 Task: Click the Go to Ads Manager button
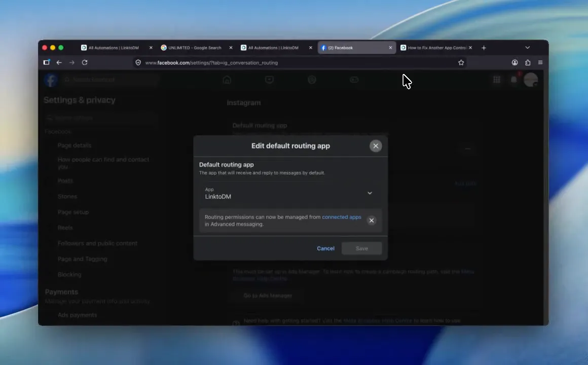(268, 296)
